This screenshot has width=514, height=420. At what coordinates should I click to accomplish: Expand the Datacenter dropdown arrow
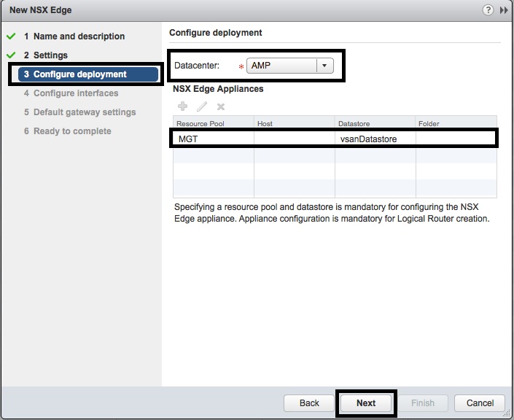(324, 66)
